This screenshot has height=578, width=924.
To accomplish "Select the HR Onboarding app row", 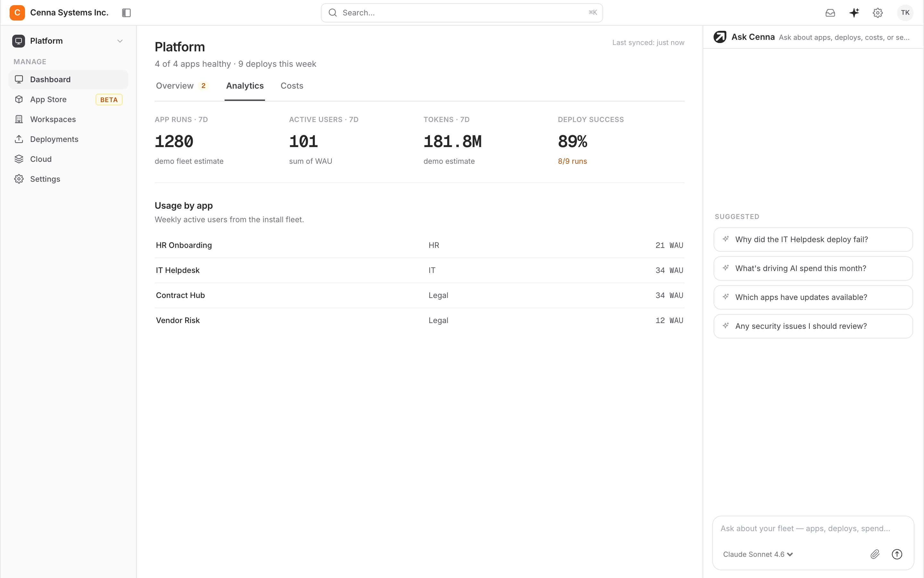I will tap(419, 245).
